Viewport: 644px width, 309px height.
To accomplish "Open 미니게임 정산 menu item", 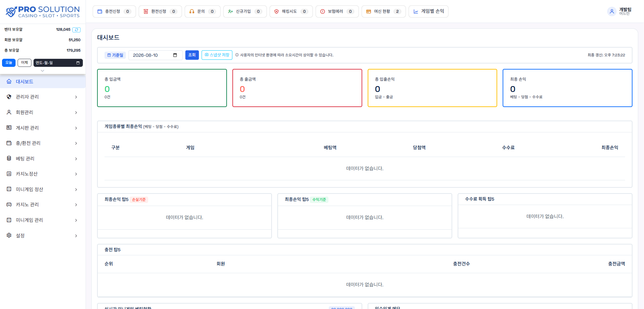I will click(x=43, y=189).
